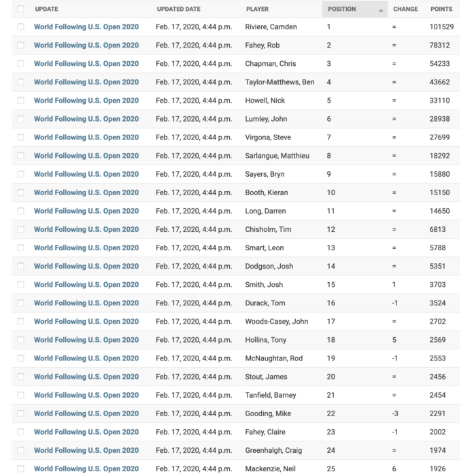Click the update link in Sarlangue, Matthieu row

pos(86,156)
